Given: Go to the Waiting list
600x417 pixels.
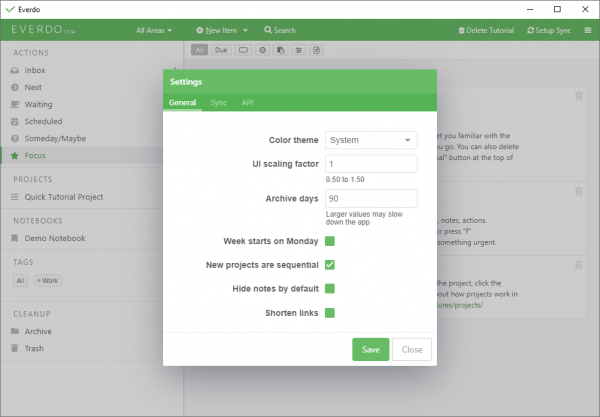Looking at the screenshot, I should pyautogui.click(x=38, y=104).
